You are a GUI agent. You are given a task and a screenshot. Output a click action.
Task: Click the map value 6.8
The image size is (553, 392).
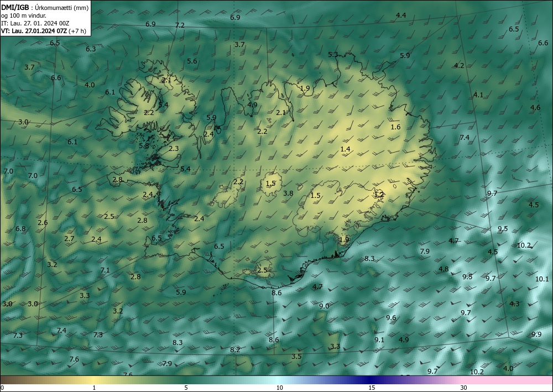pos(20,228)
